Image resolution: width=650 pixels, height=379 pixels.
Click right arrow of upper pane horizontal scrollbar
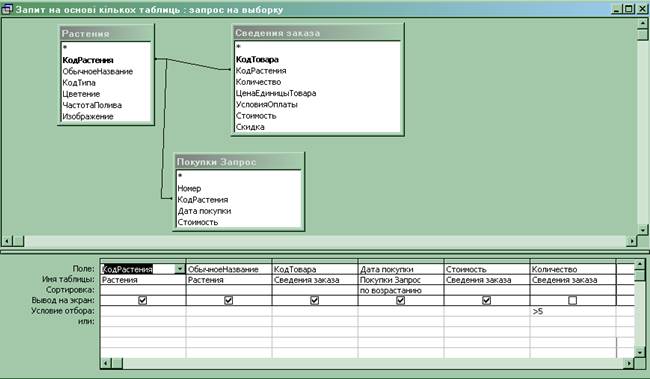632,241
